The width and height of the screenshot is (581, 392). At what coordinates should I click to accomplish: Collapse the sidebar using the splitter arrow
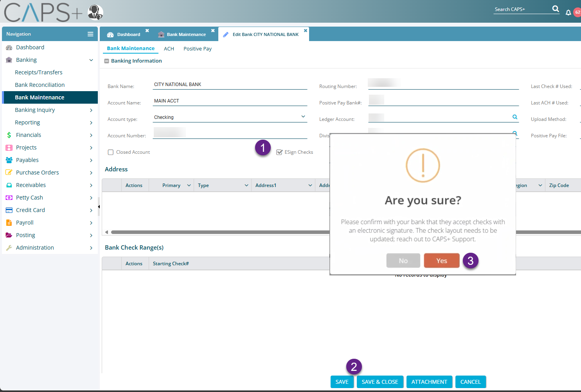point(99,207)
